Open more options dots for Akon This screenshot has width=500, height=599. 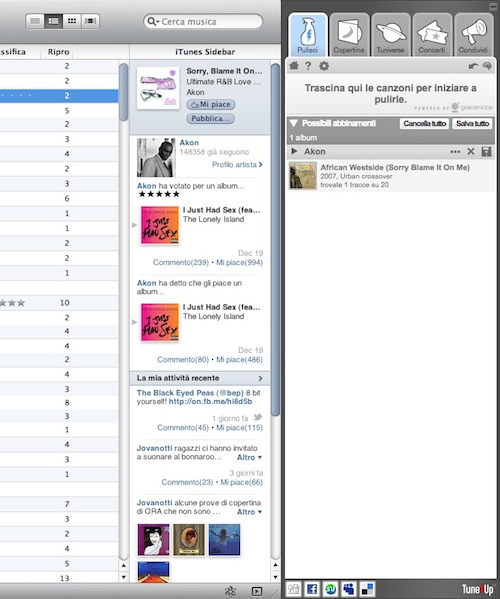[455, 152]
